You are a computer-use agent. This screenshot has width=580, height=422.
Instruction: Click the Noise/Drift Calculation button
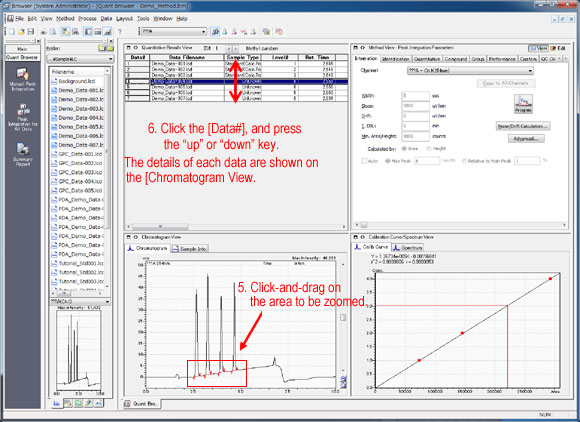tap(523, 126)
